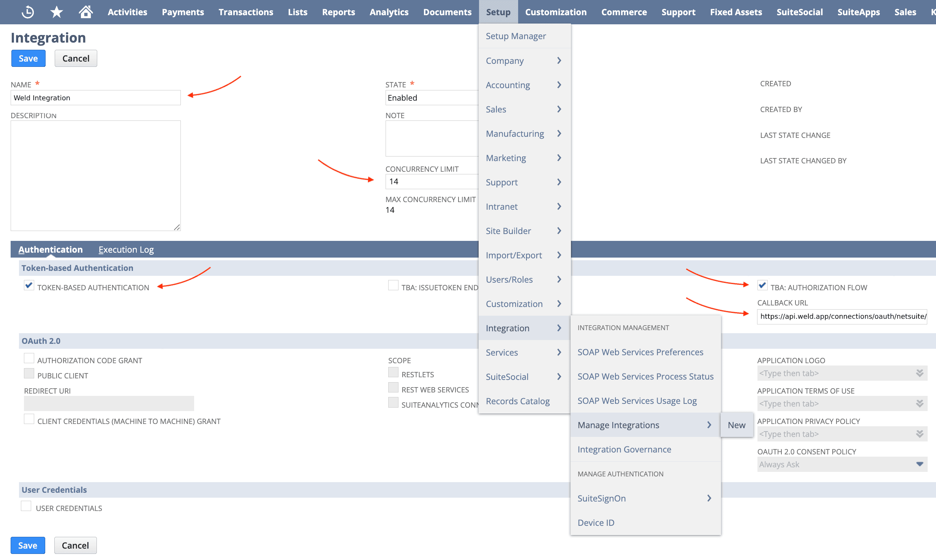Click the Home icon in navigation bar
This screenshot has width=936, height=560.
[85, 12]
